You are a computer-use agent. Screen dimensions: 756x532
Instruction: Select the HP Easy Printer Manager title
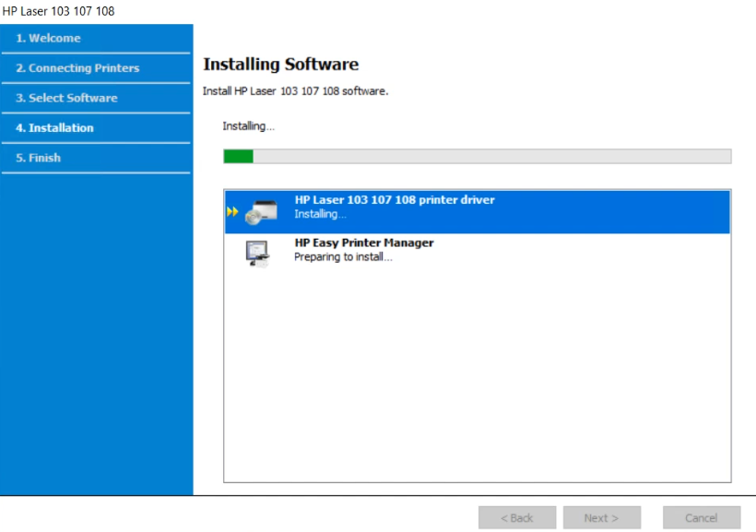tap(363, 243)
